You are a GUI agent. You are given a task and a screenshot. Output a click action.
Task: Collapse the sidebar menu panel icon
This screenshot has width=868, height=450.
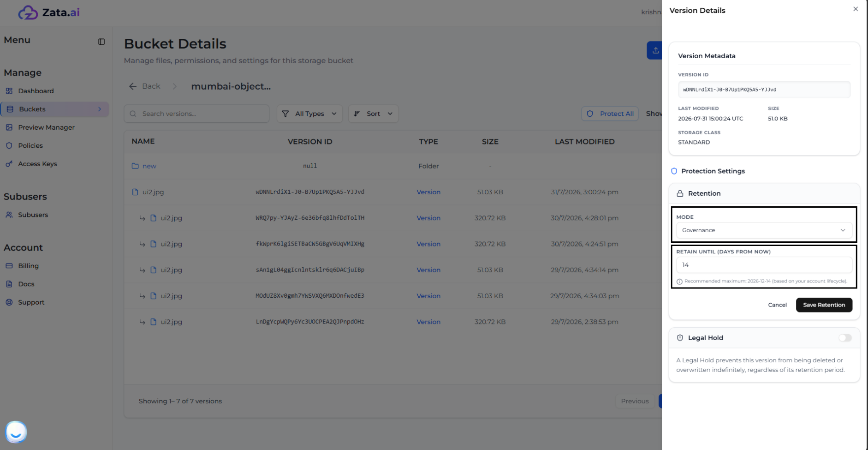click(x=101, y=42)
